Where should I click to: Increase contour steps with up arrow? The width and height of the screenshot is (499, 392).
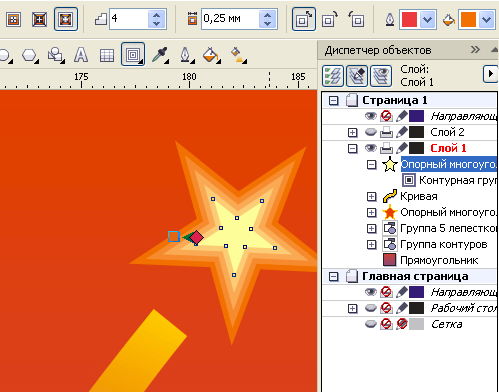click(x=157, y=15)
